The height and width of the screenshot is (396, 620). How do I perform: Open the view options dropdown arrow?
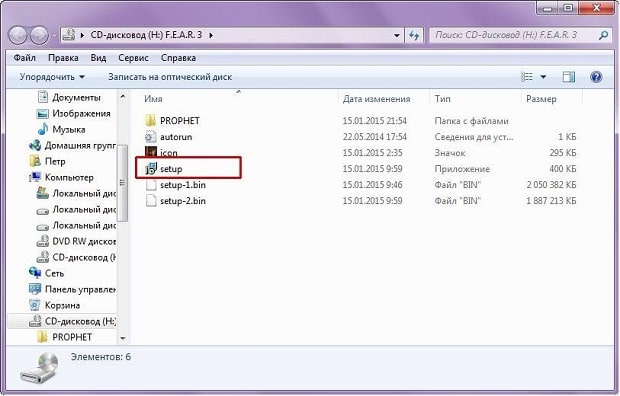[543, 77]
